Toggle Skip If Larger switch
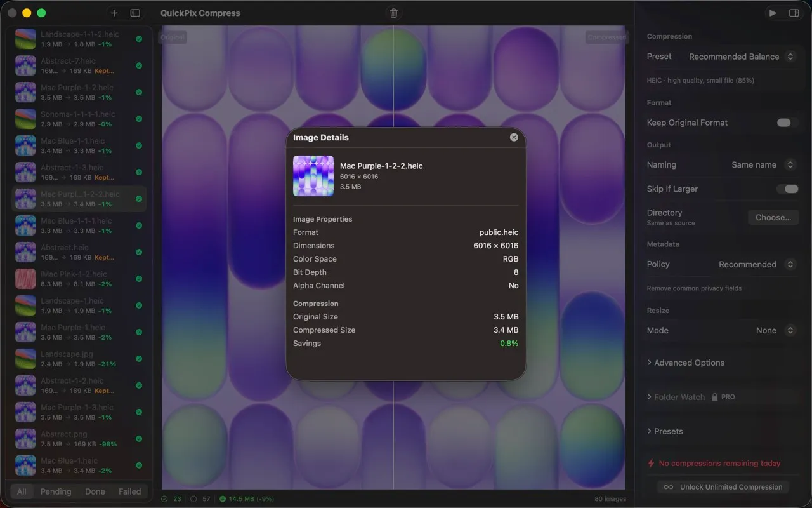The width and height of the screenshot is (812, 508). [787, 189]
